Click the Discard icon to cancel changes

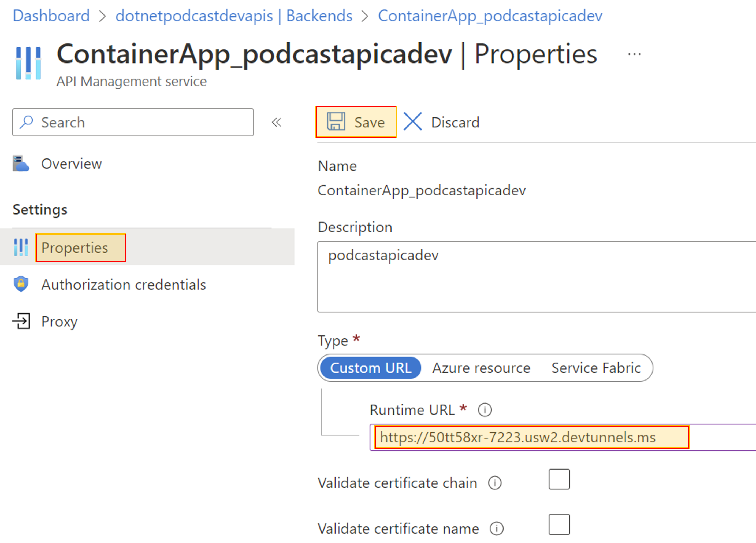pyautogui.click(x=411, y=122)
